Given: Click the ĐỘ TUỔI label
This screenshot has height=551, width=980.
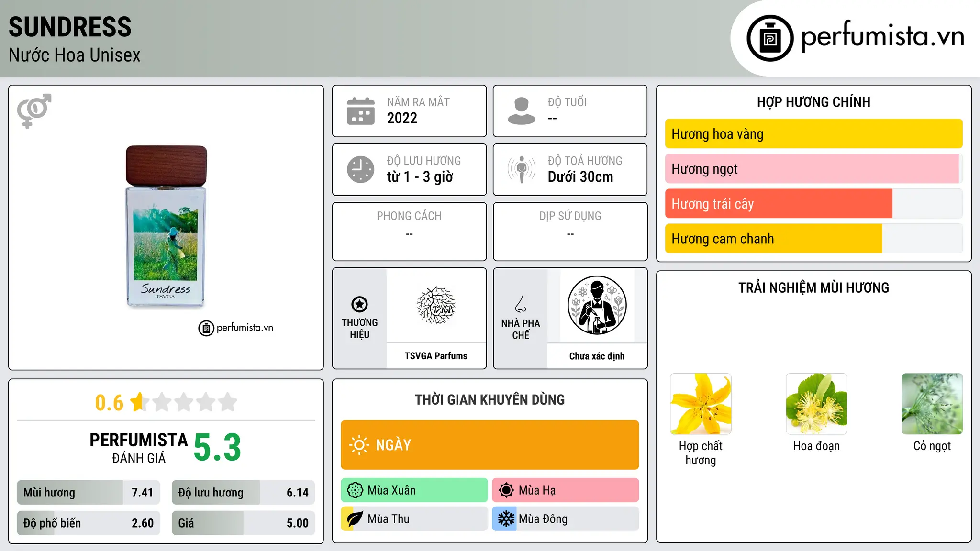Looking at the screenshot, I should pos(567,102).
